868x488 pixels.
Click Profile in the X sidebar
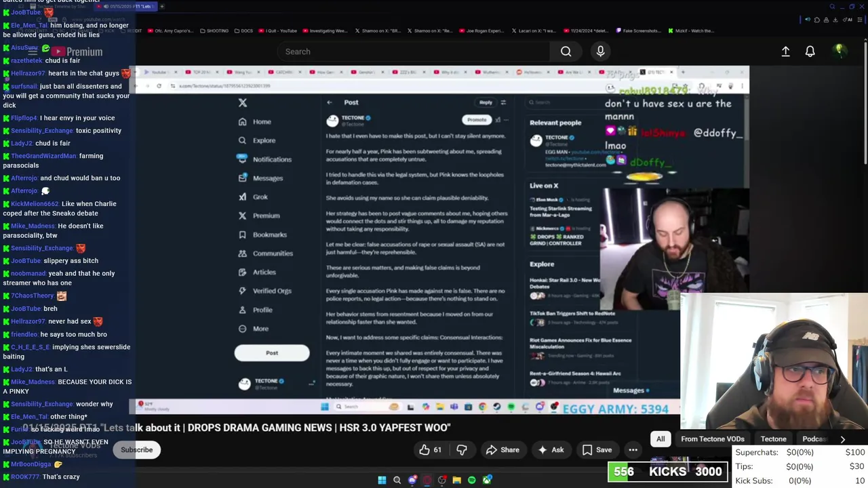coord(256,310)
